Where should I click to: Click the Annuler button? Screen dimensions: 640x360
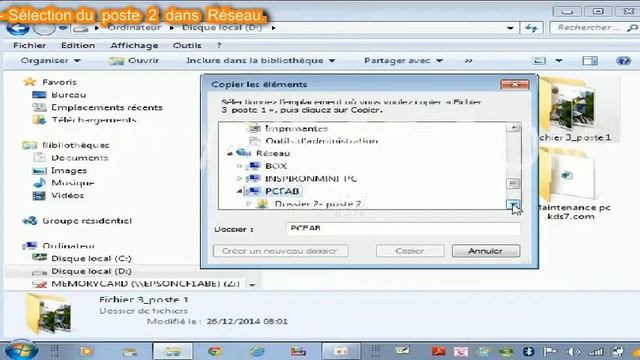click(x=486, y=251)
